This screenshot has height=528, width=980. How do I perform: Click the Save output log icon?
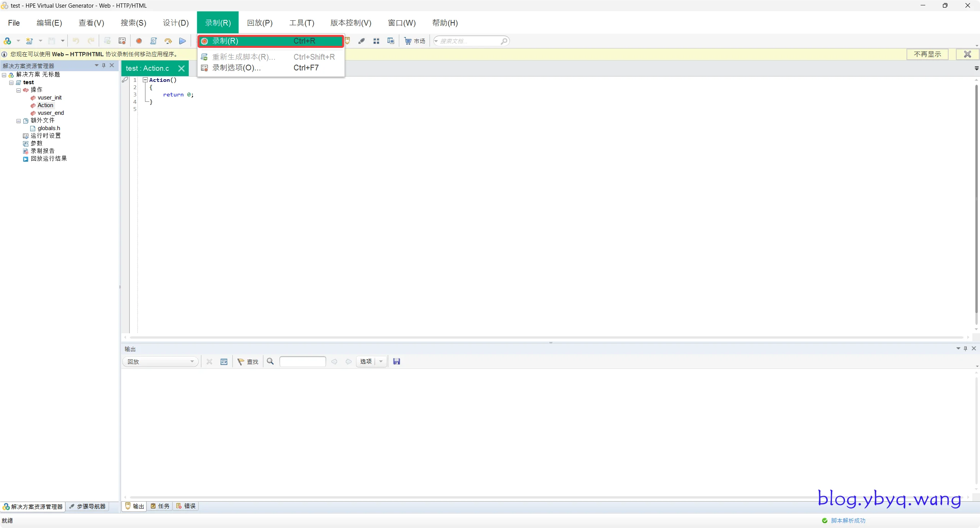click(x=397, y=362)
